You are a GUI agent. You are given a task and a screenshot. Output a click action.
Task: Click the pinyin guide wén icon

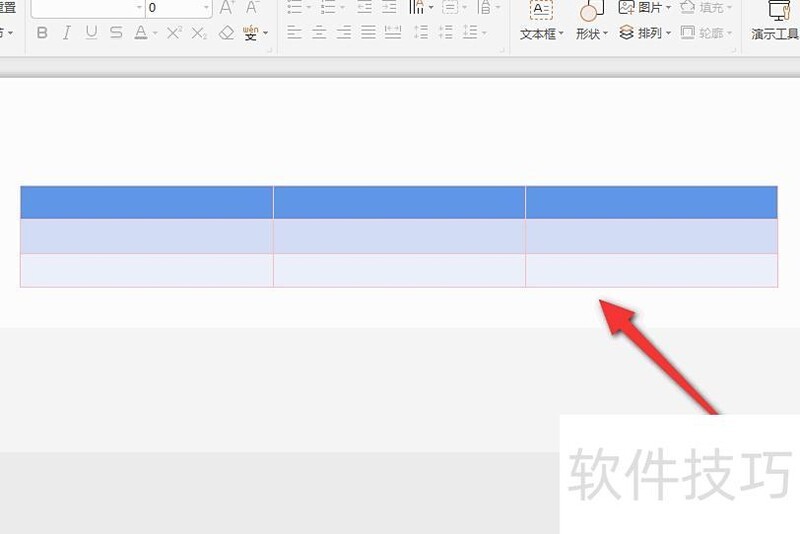251,33
